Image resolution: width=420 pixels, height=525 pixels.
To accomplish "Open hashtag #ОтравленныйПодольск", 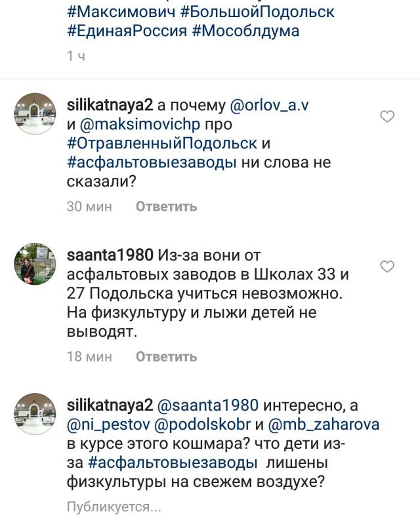I will 162,143.
